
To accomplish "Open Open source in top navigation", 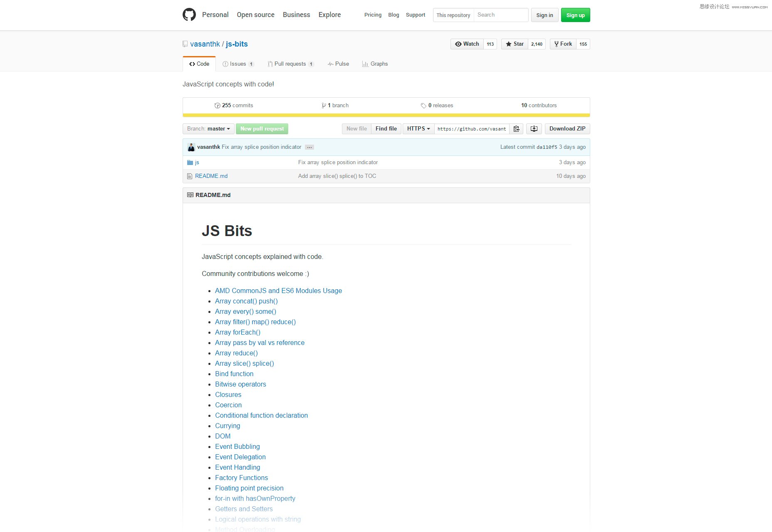I will coord(256,15).
